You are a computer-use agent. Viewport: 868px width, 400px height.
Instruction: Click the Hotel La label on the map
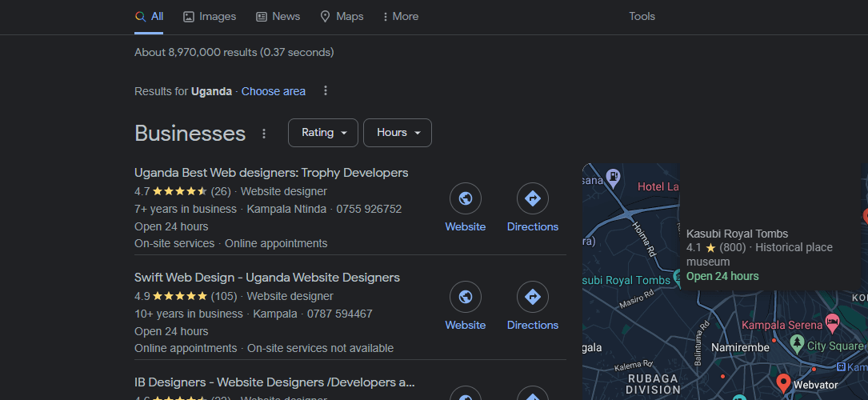658,187
